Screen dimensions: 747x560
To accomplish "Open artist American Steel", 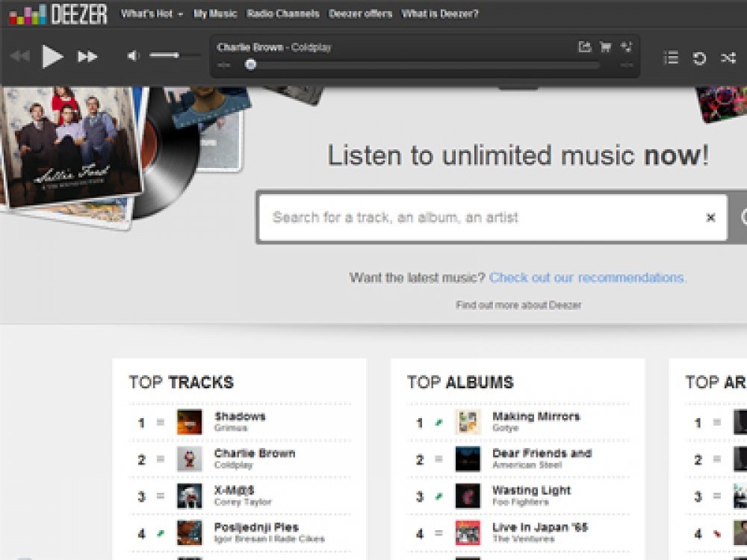I will (527, 465).
